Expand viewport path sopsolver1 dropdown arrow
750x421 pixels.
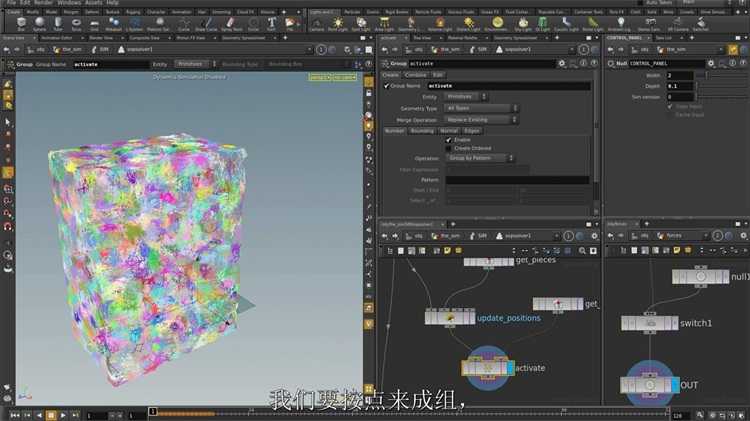[310, 49]
